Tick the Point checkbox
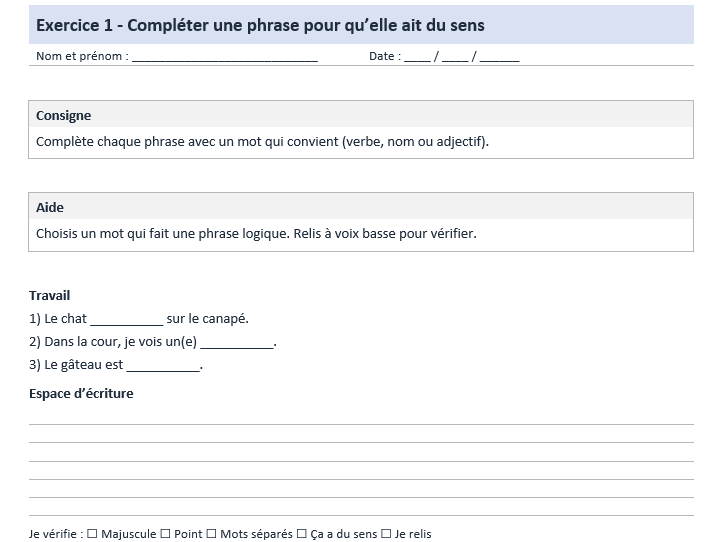 pos(166,534)
